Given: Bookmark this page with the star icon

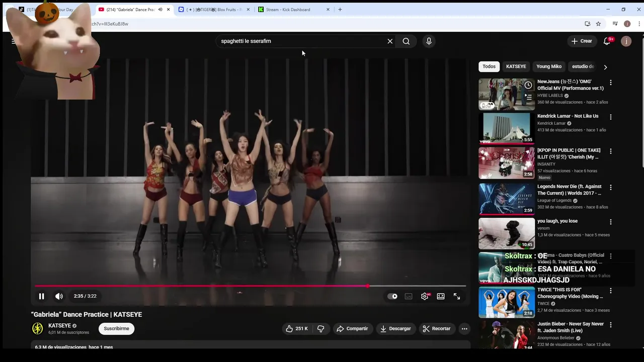Looking at the screenshot, I should click(x=598, y=24).
